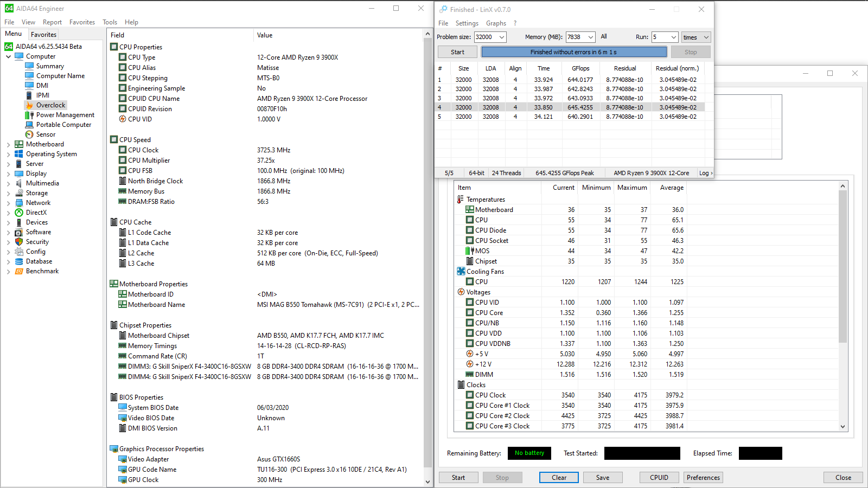
Task: Click the Power Management battery icon
Action: coord(29,115)
